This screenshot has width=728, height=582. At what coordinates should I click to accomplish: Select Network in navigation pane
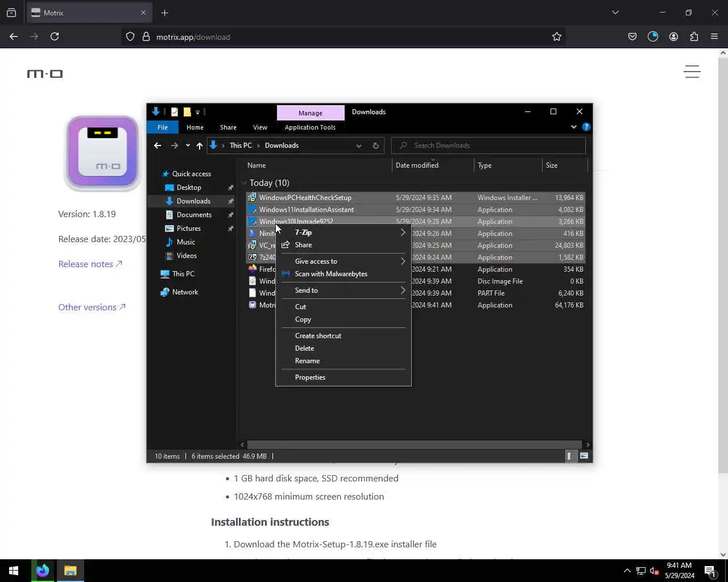(x=185, y=292)
